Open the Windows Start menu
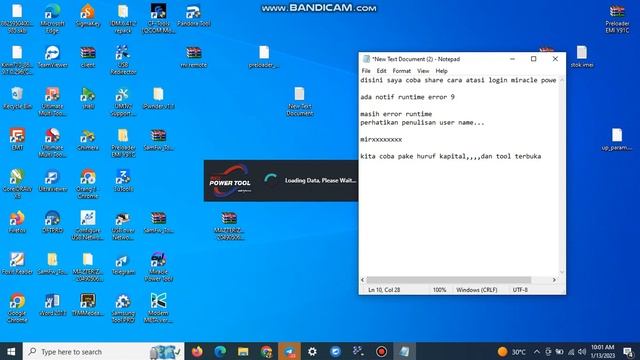The width and height of the screenshot is (640, 360). pyautogui.click(x=11, y=351)
